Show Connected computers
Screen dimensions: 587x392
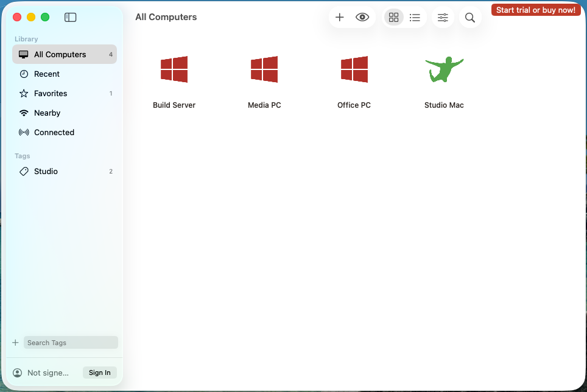(x=65, y=133)
